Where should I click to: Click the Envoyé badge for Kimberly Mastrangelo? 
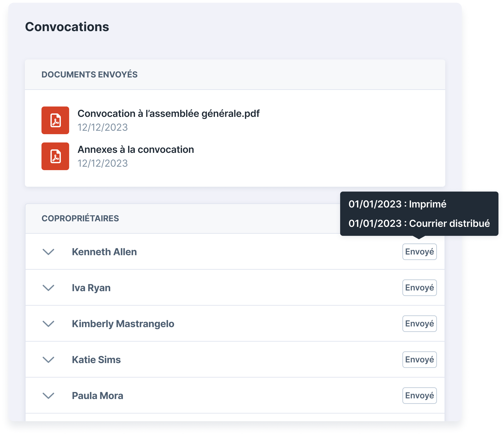(419, 324)
